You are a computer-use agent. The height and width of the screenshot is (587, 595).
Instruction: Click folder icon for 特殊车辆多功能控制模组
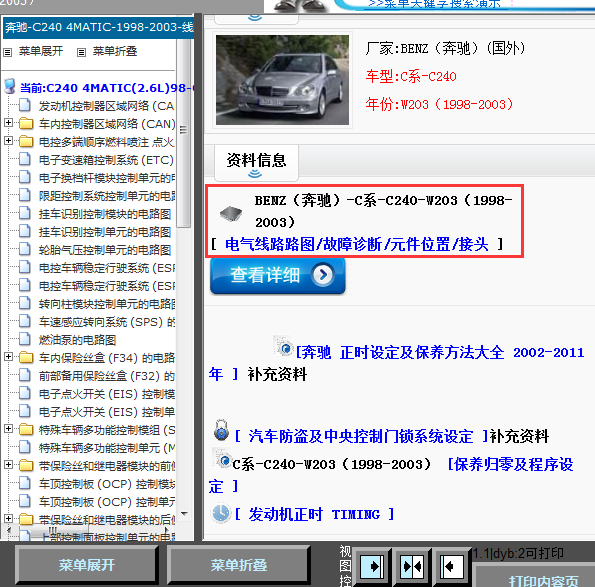tap(26, 429)
